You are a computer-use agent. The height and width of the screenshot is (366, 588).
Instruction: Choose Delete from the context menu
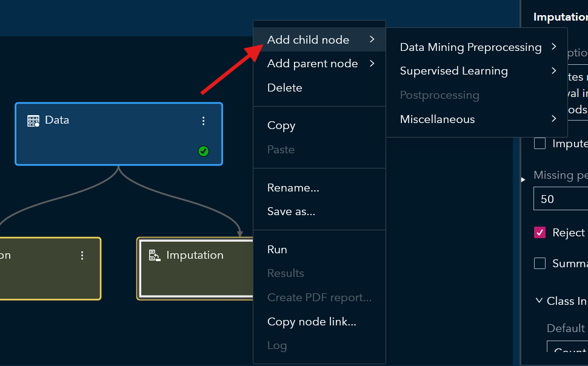point(285,88)
